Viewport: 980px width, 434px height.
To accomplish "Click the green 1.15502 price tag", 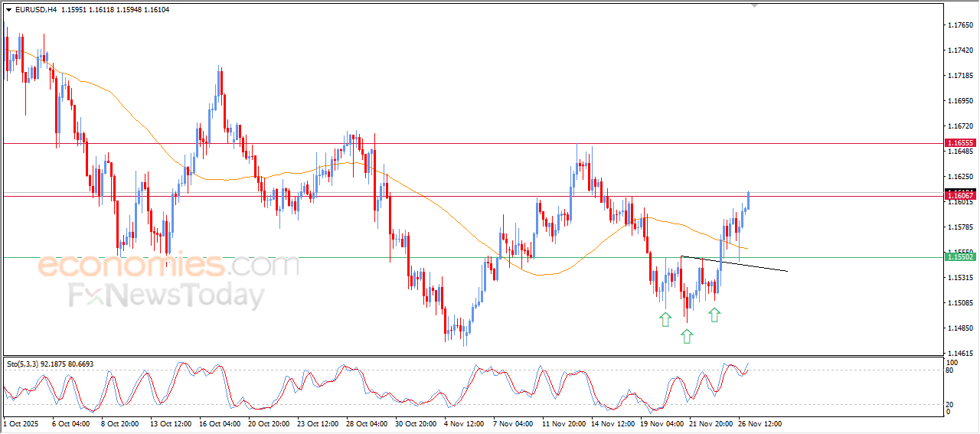I will (959, 257).
